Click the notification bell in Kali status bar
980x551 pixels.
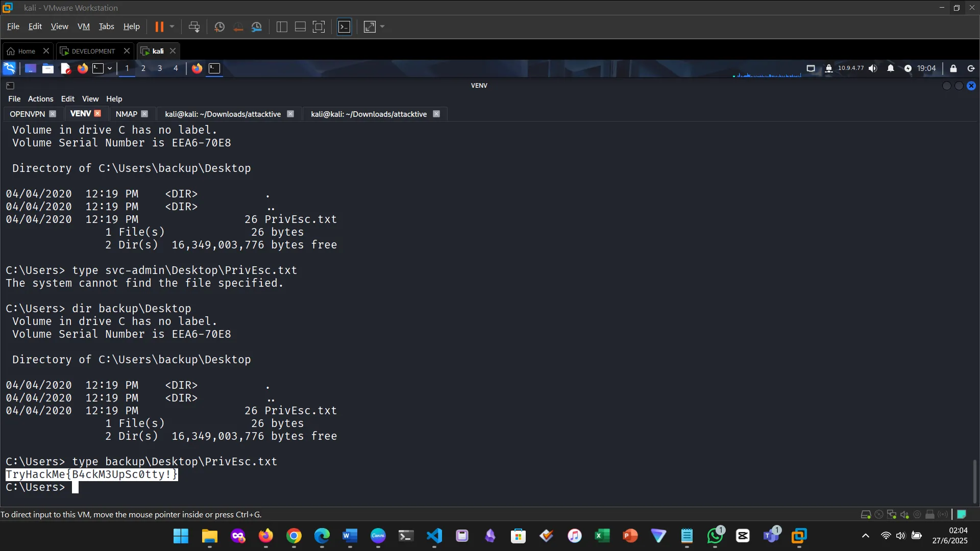[x=891, y=68]
